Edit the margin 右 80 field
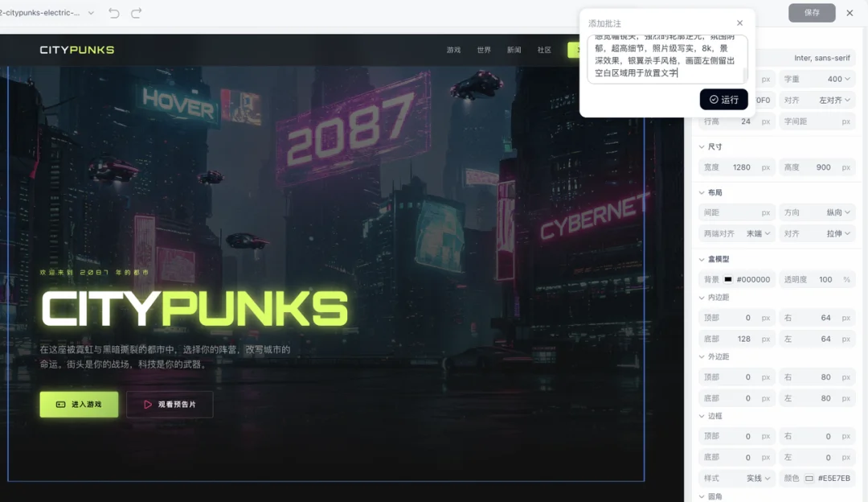 (817, 376)
